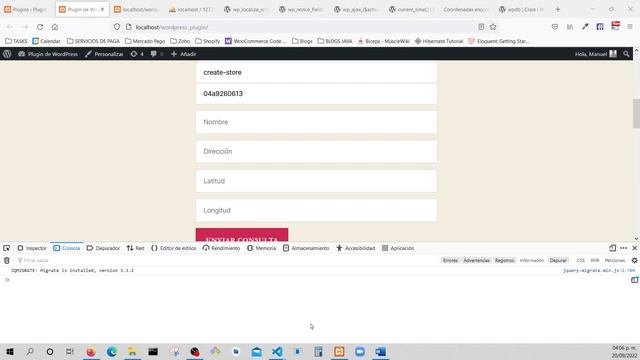Open the TASKS bookmarks folder
The width and height of the screenshot is (640, 360).
click(16, 41)
